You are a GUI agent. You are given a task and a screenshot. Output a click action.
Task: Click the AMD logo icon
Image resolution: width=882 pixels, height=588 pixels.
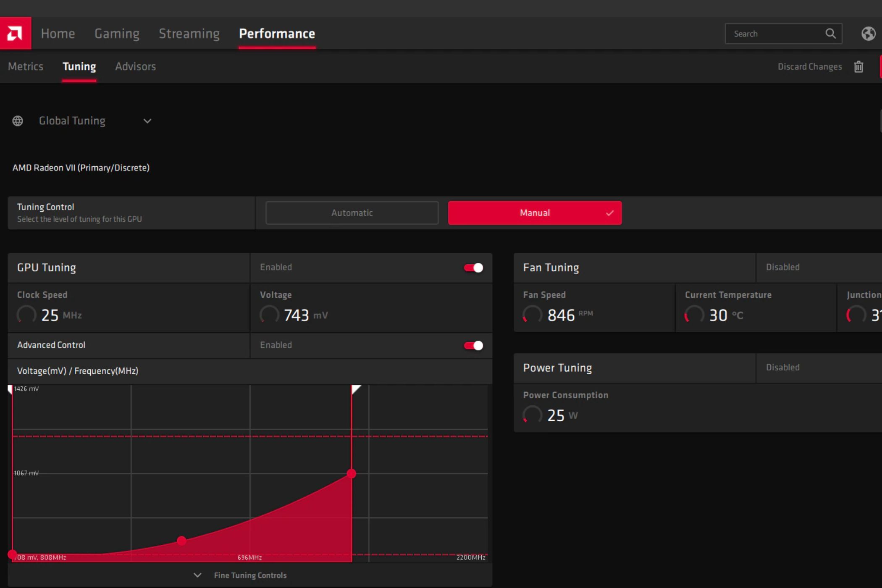click(15, 33)
